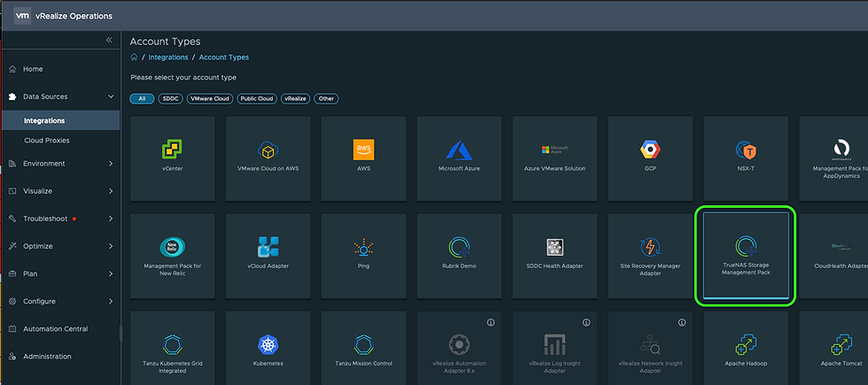
Task: Click the Optimize wand icon
Action: pyautogui.click(x=12, y=246)
